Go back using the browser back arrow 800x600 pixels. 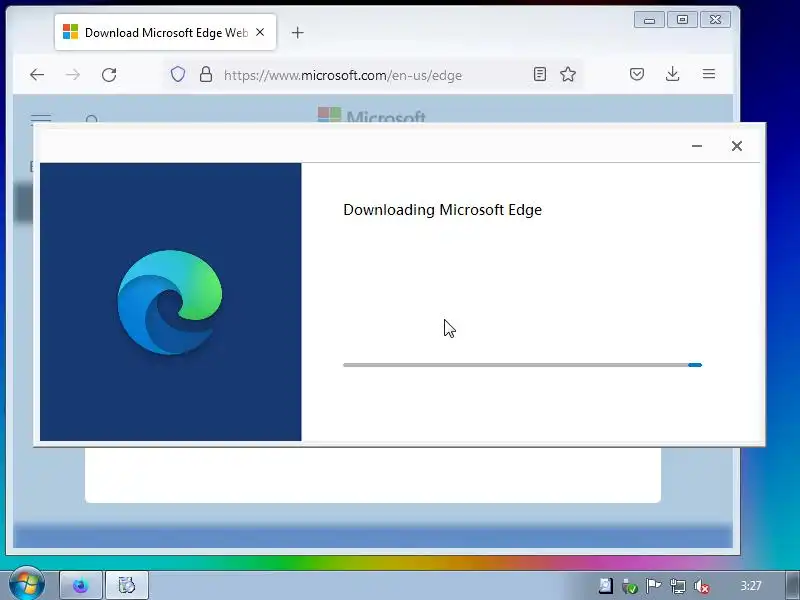37,75
